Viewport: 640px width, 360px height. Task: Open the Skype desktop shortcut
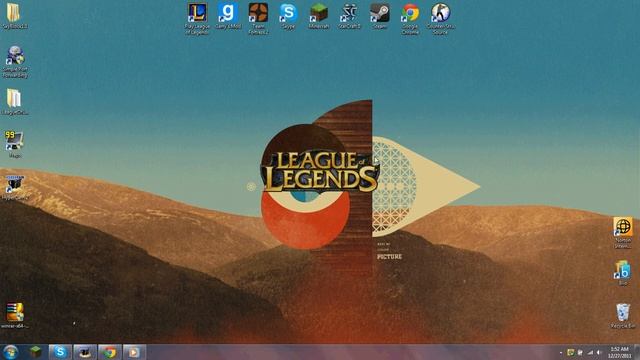coord(288,16)
